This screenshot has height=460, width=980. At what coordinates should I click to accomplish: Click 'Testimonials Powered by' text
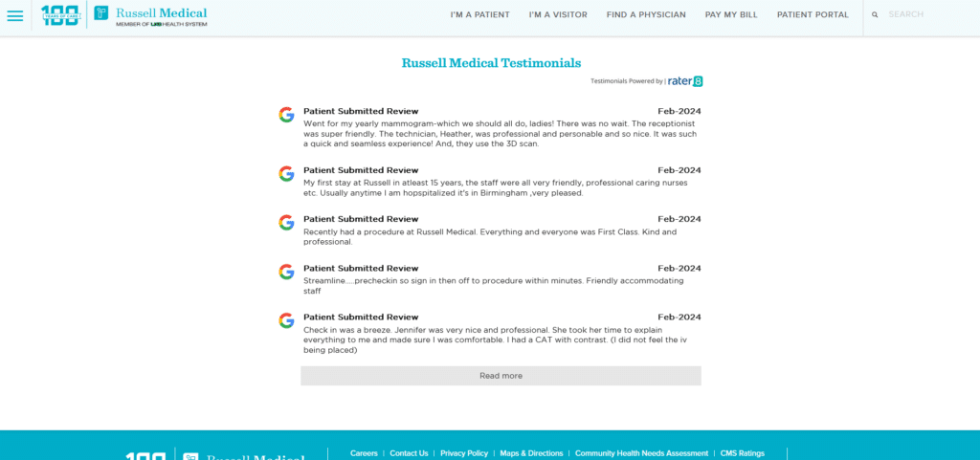pos(626,81)
